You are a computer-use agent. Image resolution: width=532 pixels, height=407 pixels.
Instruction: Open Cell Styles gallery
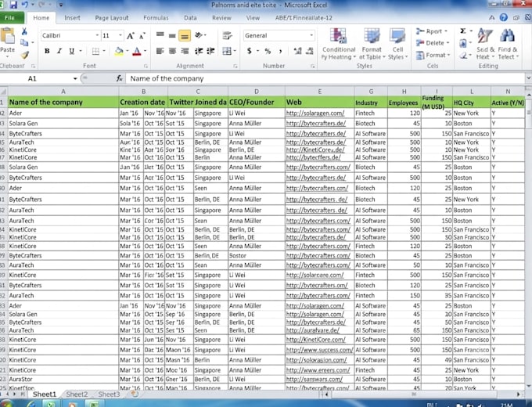397,44
